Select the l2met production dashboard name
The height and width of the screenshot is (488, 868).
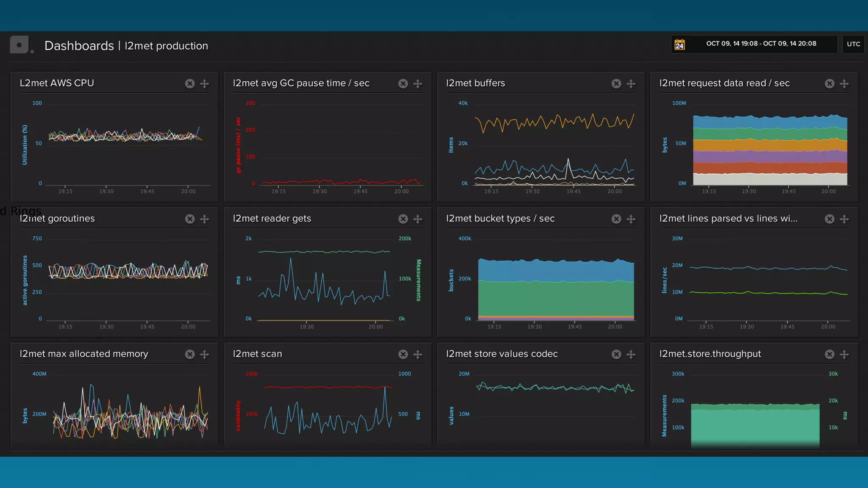coord(166,46)
